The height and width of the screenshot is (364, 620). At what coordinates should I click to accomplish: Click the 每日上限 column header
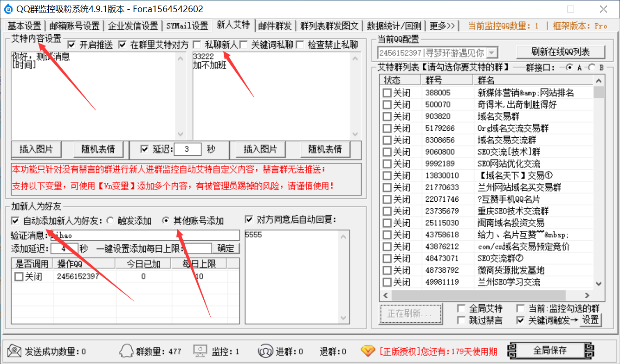coord(199,264)
